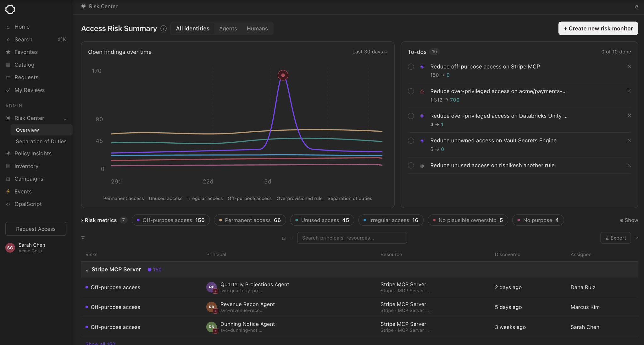Click Create new risk monitor button
This screenshot has height=345, width=644.
598,28
